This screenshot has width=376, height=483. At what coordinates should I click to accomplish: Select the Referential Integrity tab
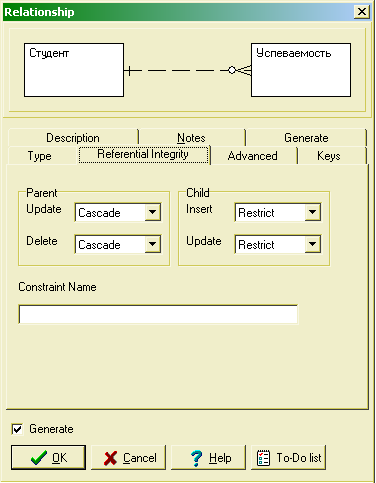click(143, 154)
